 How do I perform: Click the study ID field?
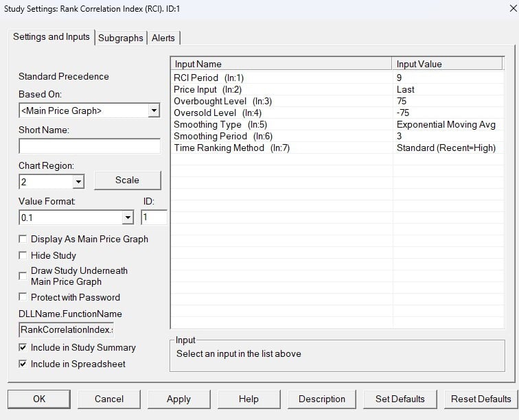pyautogui.click(x=154, y=218)
